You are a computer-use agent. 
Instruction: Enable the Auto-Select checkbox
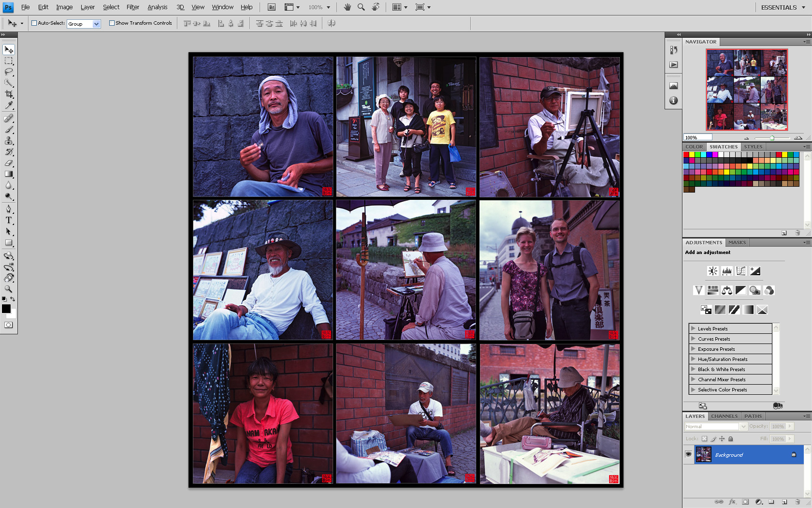point(34,23)
